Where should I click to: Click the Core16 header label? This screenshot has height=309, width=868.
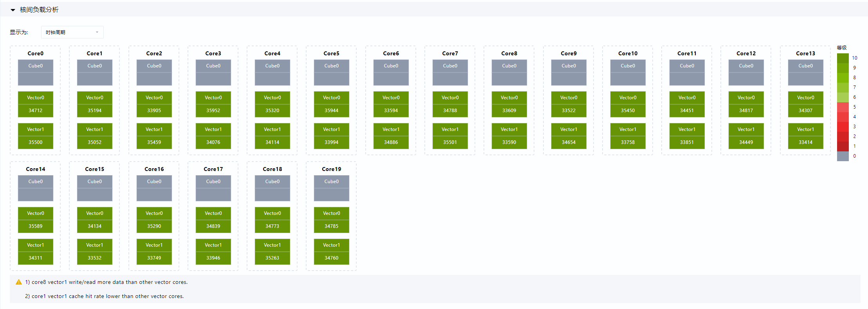pos(154,169)
